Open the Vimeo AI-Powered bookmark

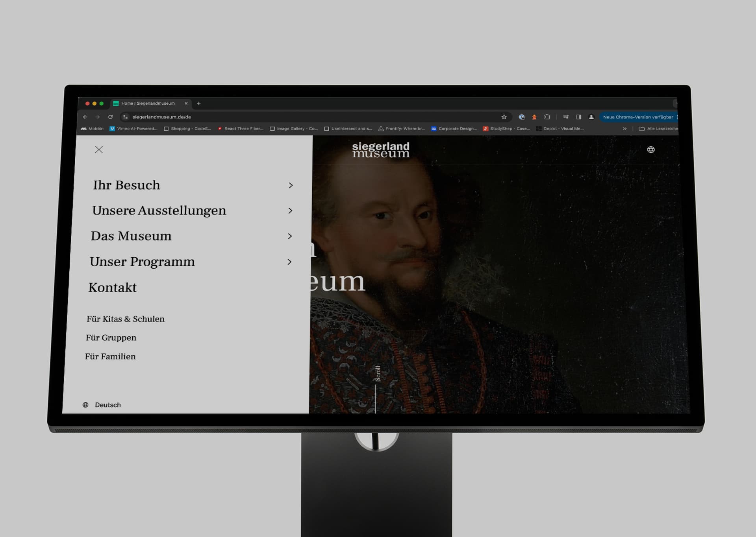coord(133,129)
